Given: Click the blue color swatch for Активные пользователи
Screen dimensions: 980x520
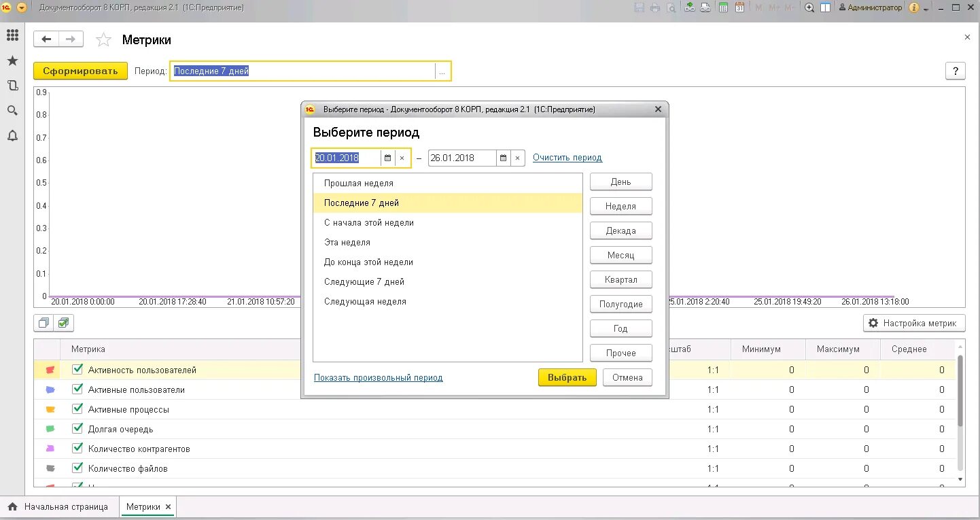Looking at the screenshot, I should coord(50,390).
